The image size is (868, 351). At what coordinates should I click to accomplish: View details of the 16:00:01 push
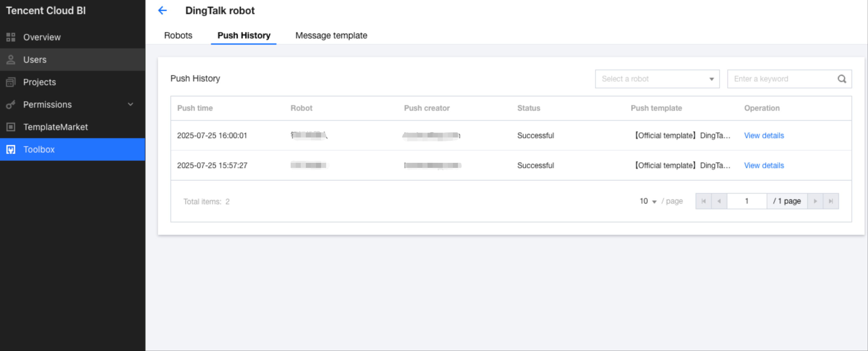[x=764, y=135]
